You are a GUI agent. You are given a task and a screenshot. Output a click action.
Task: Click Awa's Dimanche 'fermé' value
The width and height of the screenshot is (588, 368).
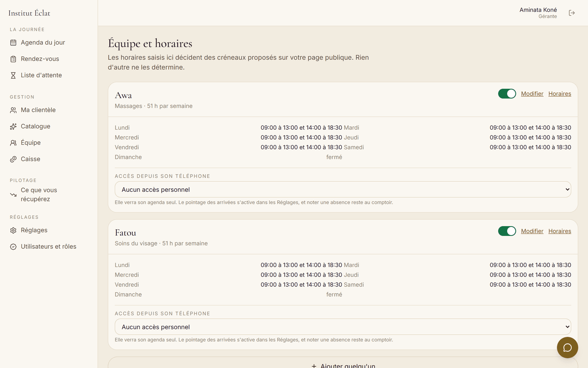click(x=334, y=157)
